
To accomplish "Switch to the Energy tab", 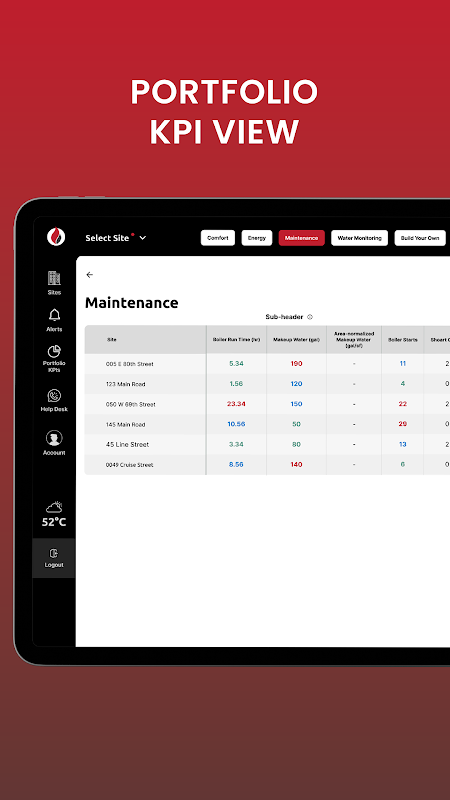I will tap(257, 238).
